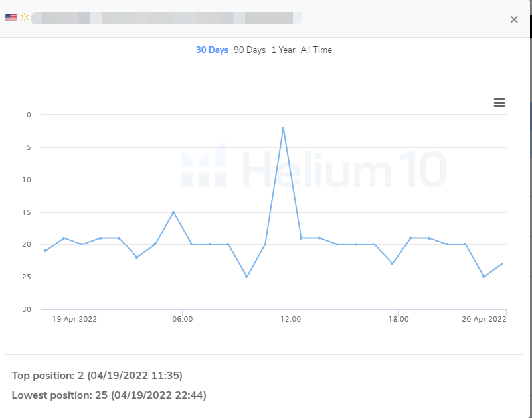
Task: Select the first data point on the chart
Action: tap(45, 251)
